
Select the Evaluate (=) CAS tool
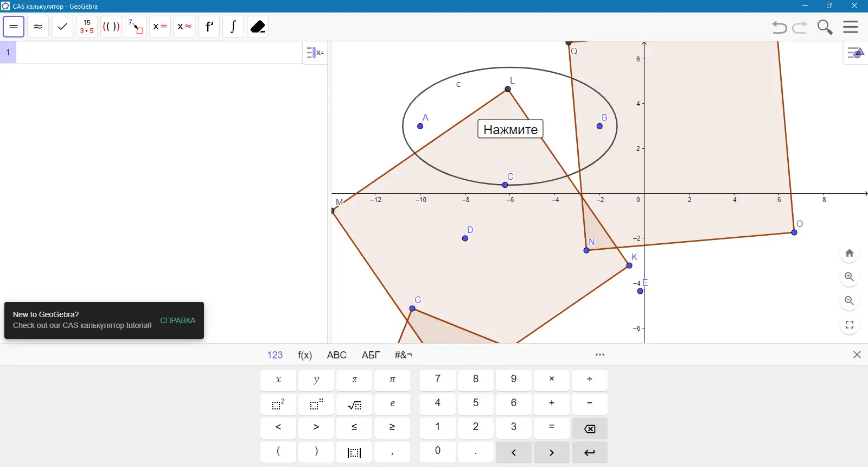click(14, 27)
